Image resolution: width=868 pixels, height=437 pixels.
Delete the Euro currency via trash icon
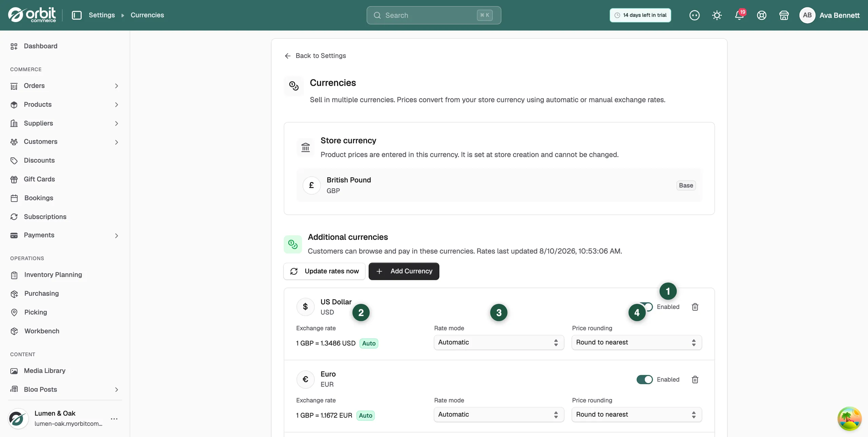click(695, 379)
